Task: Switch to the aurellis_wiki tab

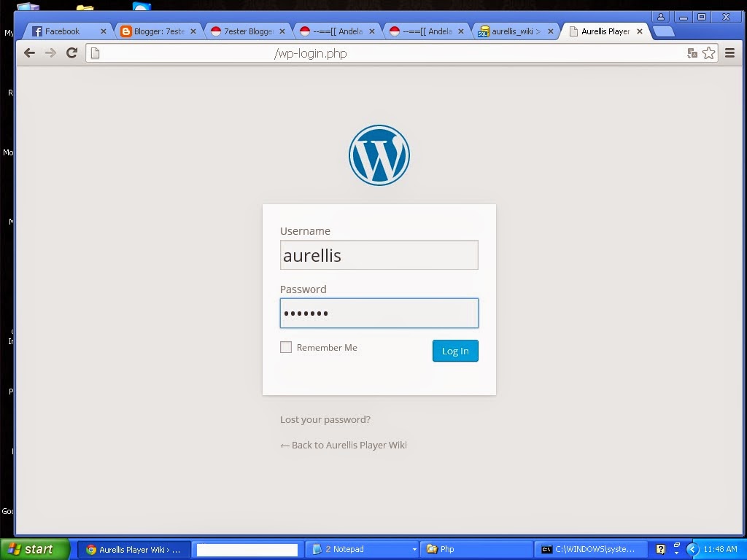Action: [x=514, y=31]
